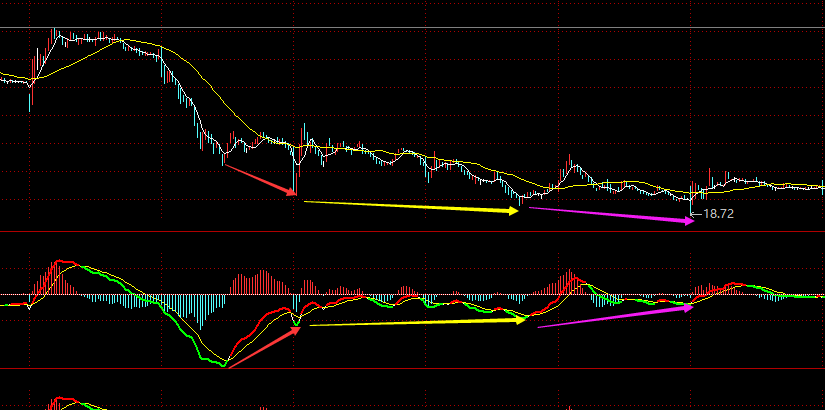Viewport: 825px width, 410px height.
Task: Select the yellow arrow on price chart
Action: 410,206
